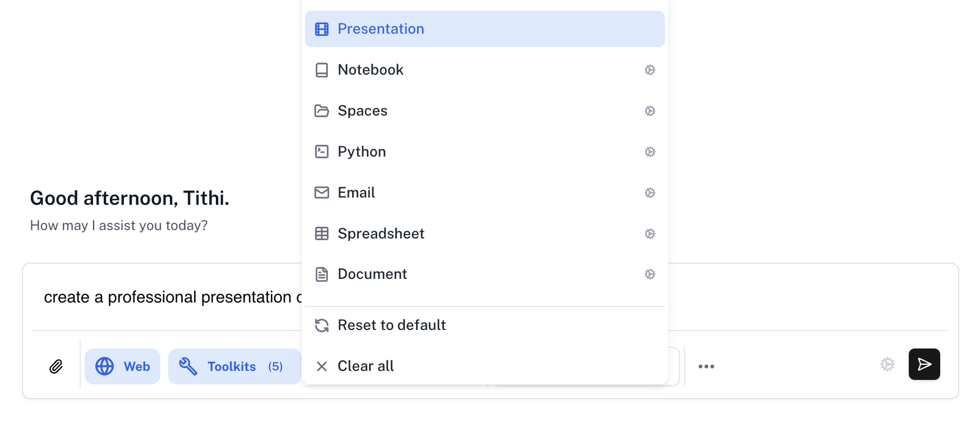Open Document toolkit settings gear

[650, 274]
